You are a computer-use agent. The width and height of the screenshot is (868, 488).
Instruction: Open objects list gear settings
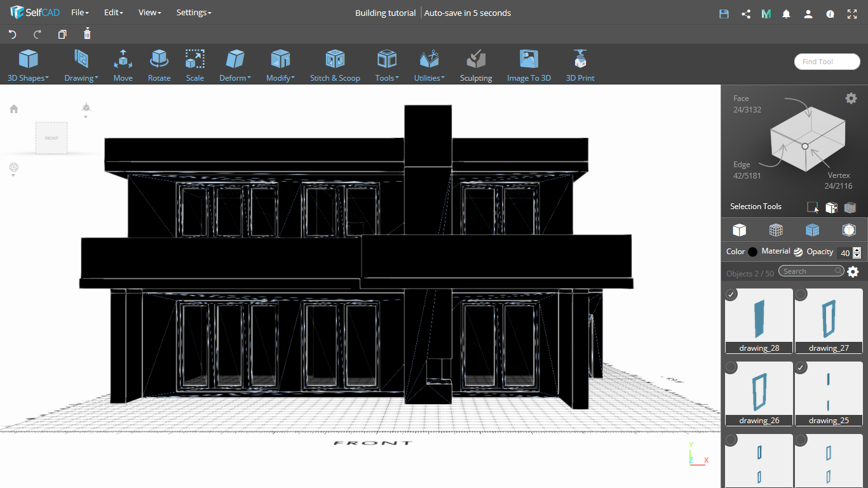coord(853,271)
